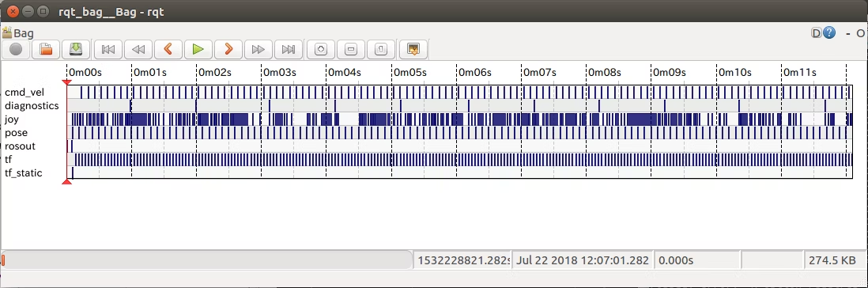Click the horizontal scrollbar at the bottom

coord(207,260)
